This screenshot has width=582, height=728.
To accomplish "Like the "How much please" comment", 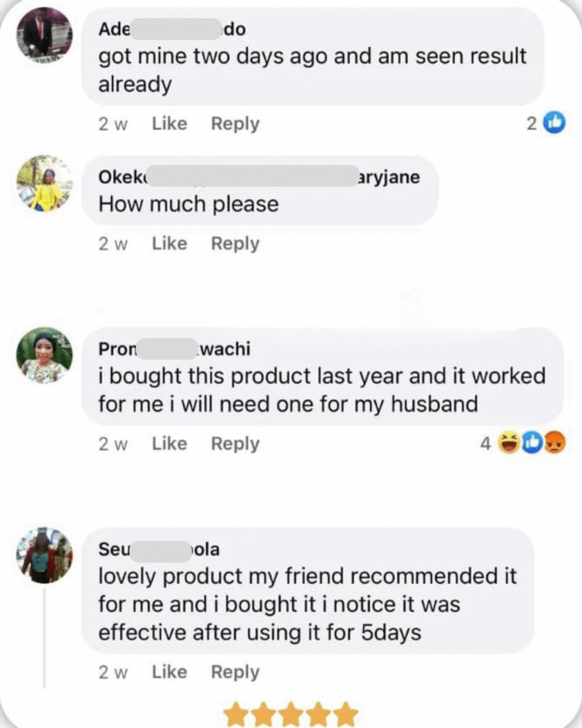I will pos(169,244).
